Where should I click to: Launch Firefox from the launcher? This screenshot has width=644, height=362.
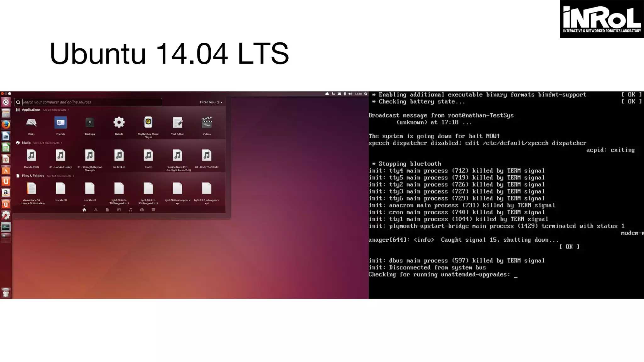[x=6, y=124]
